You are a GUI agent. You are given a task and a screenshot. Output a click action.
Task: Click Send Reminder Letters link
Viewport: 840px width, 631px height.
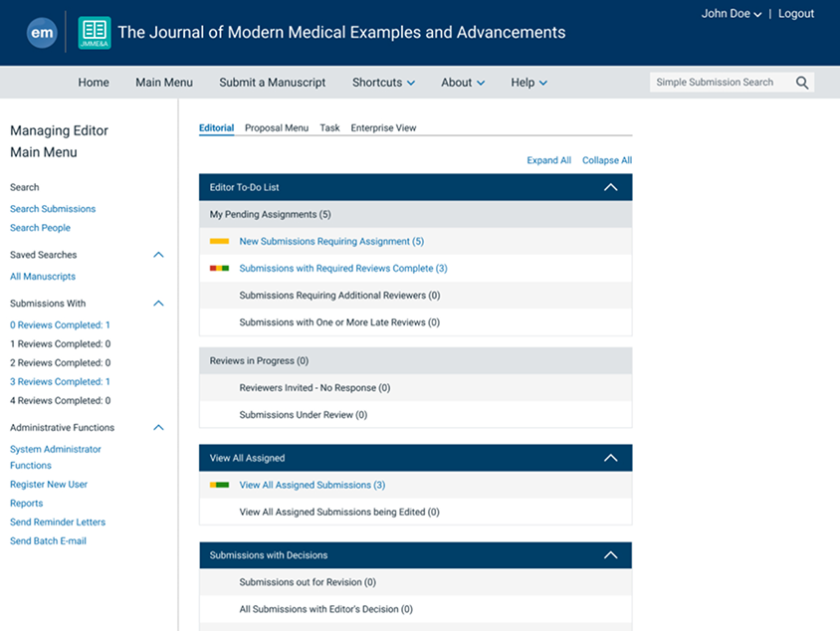[x=58, y=523]
